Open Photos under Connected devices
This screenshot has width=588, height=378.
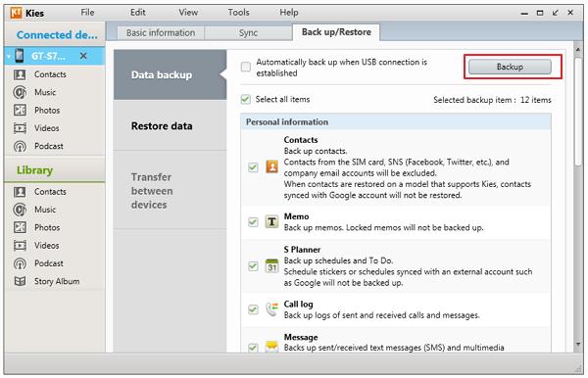37,110
